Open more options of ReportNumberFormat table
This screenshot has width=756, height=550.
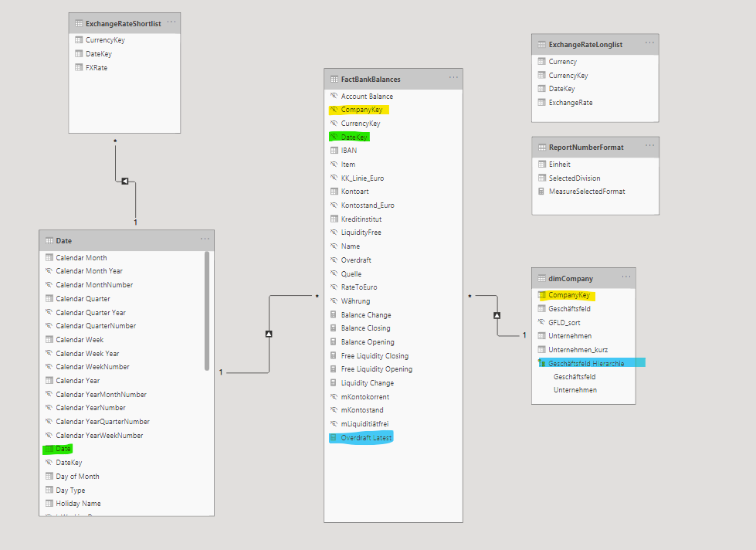pos(649,146)
